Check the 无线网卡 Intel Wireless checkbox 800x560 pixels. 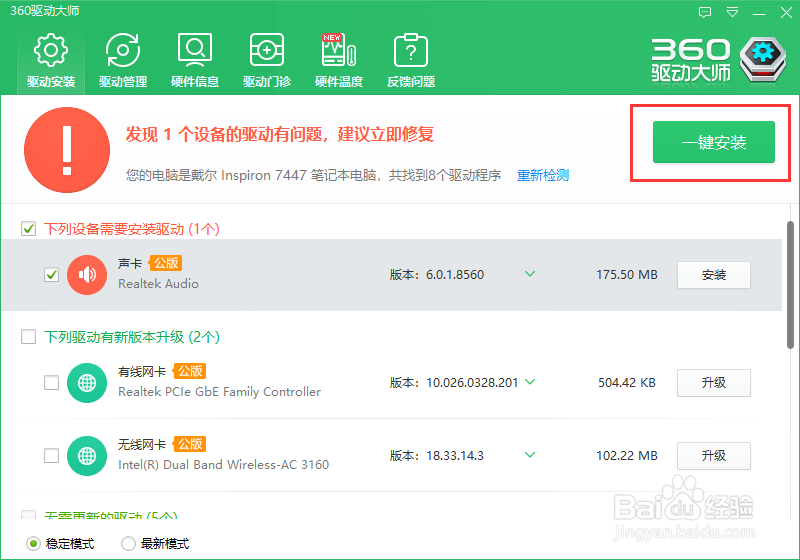point(52,455)
